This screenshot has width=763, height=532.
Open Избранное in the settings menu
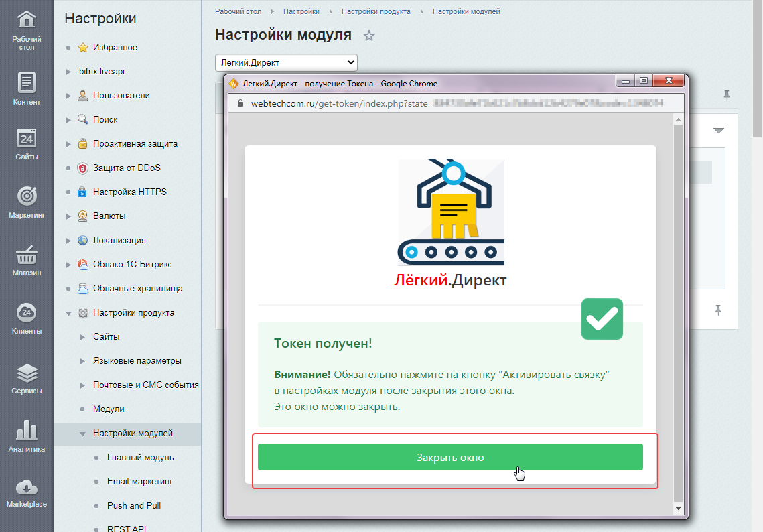[115, 47]
